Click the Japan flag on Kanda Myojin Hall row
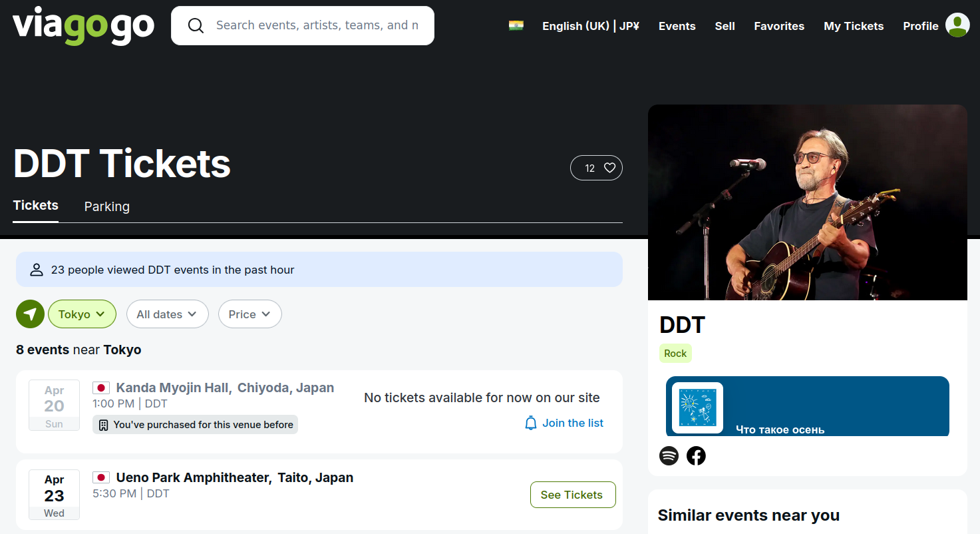 [x=101, y=388]
